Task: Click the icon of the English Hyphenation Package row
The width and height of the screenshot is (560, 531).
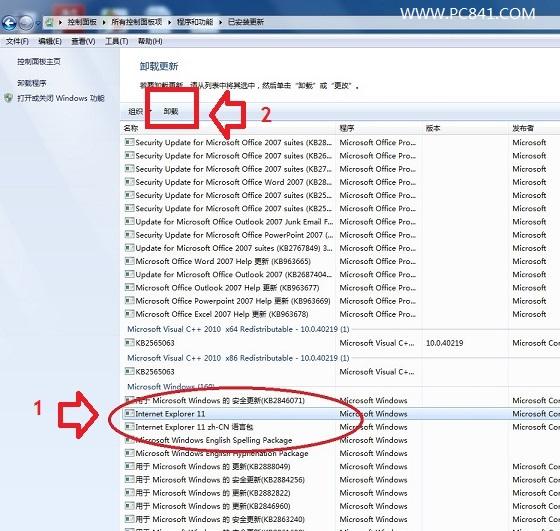Action: (129, 453)
